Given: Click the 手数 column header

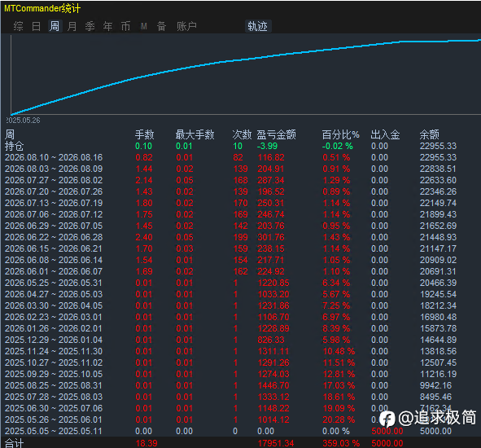Looking at the screenshot, I should (x=145, y=134).
